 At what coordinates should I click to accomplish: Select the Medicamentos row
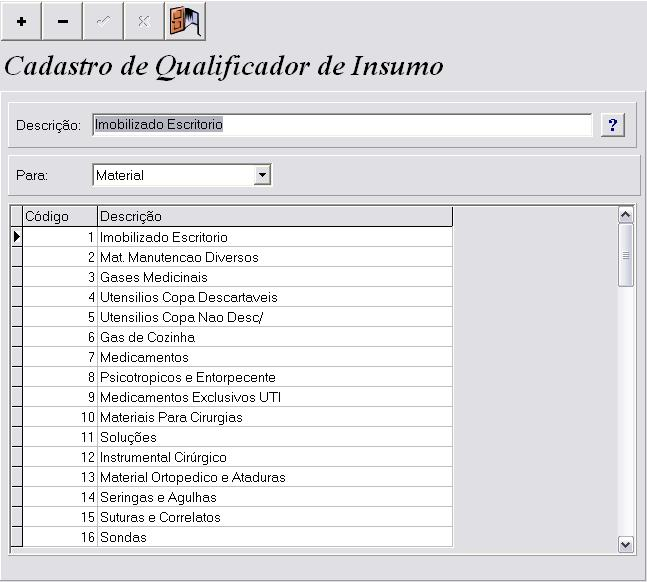click(144, 357)
